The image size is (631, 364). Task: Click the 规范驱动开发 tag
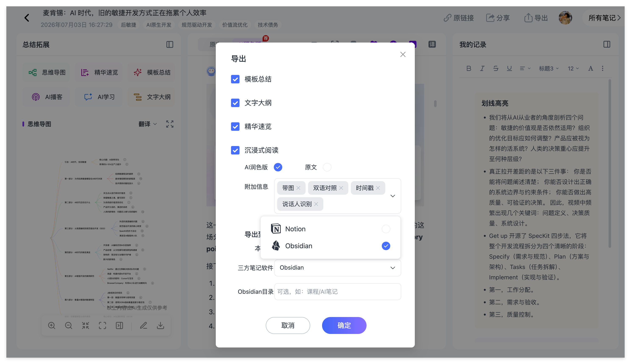coord(197,25)
